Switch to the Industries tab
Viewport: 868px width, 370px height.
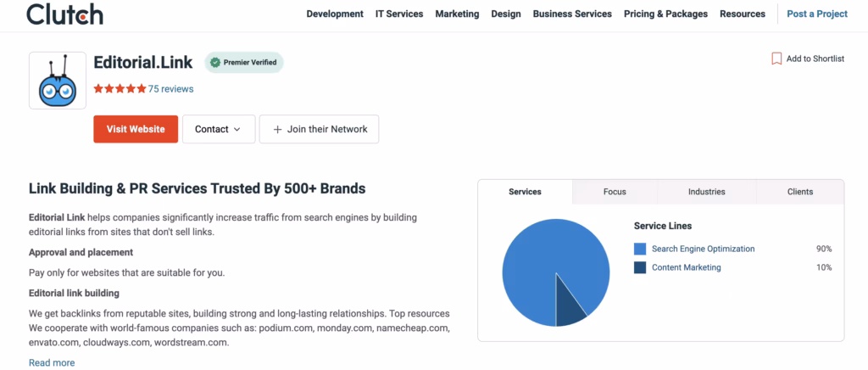click(706, 192)
